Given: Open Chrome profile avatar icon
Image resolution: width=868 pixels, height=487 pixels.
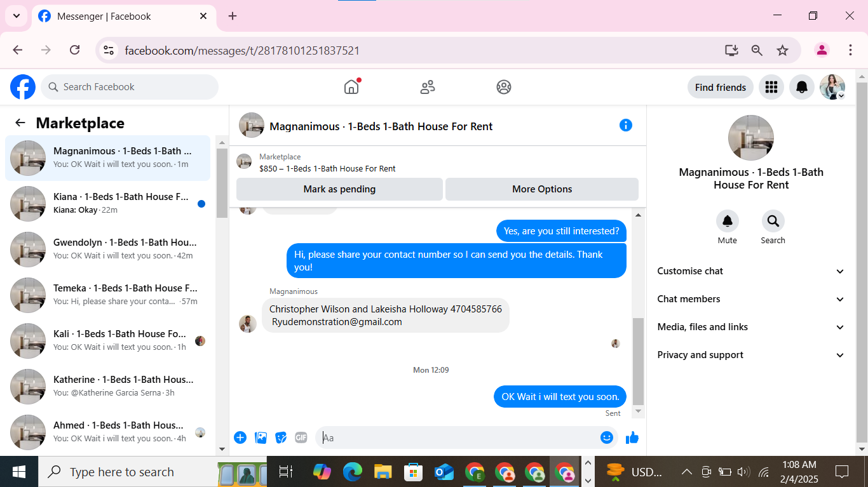Looking at the screenshot, I should tap(822, 50).
